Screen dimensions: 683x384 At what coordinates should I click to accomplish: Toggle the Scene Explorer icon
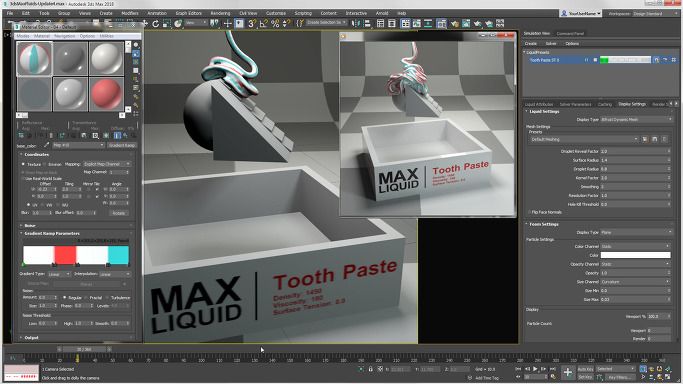[380, 24]
